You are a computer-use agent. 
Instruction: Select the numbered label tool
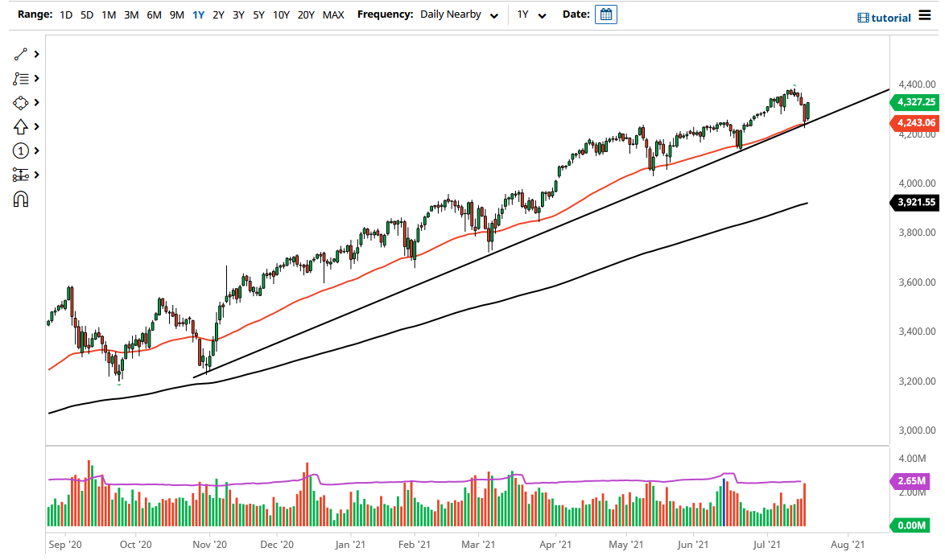tap(22, 150)
